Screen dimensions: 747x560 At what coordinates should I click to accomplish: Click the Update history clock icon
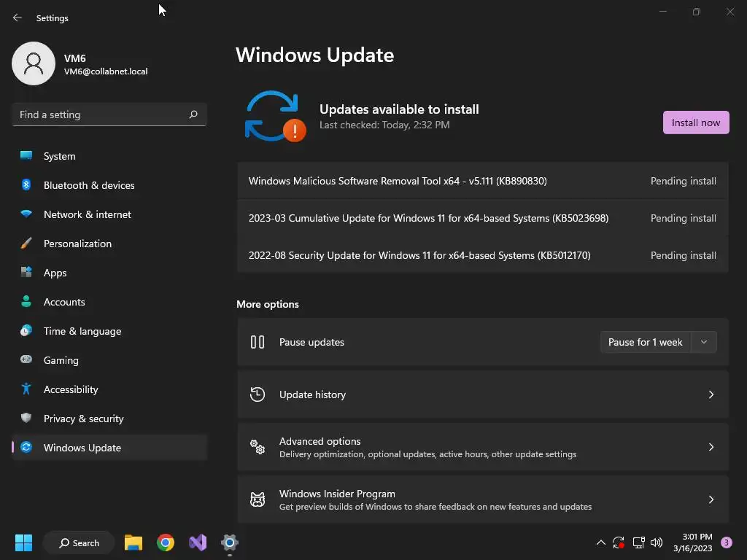(x=258, y=394)
